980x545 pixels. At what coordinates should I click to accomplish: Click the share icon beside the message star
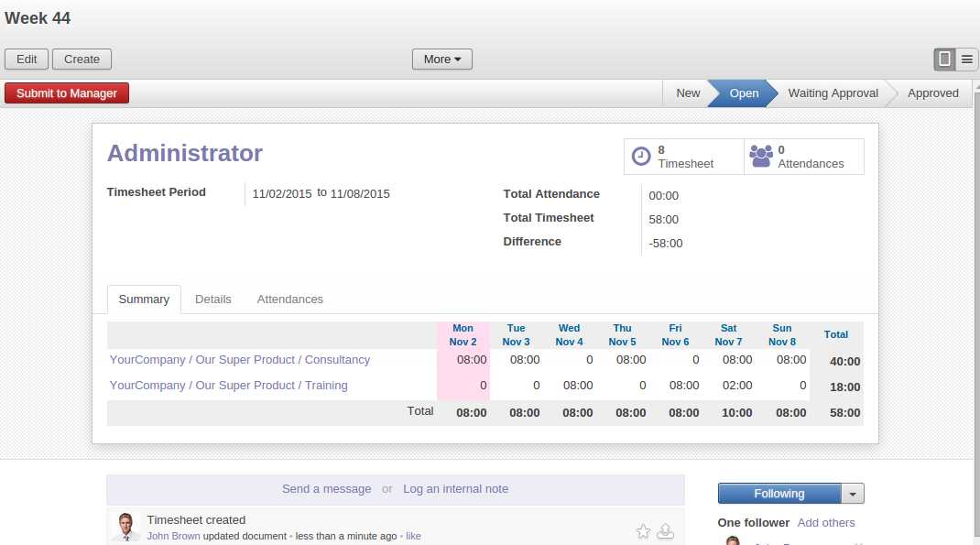pyautogui.click(x=666, y=531)
